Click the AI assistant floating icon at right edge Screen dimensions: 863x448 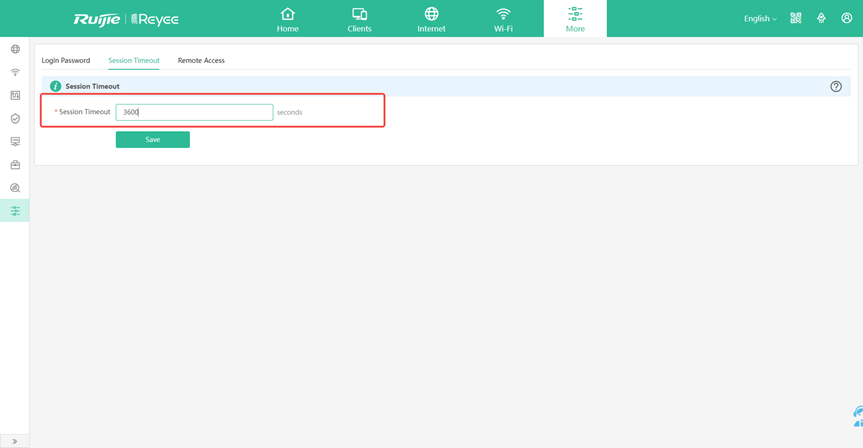pos(857,417)
